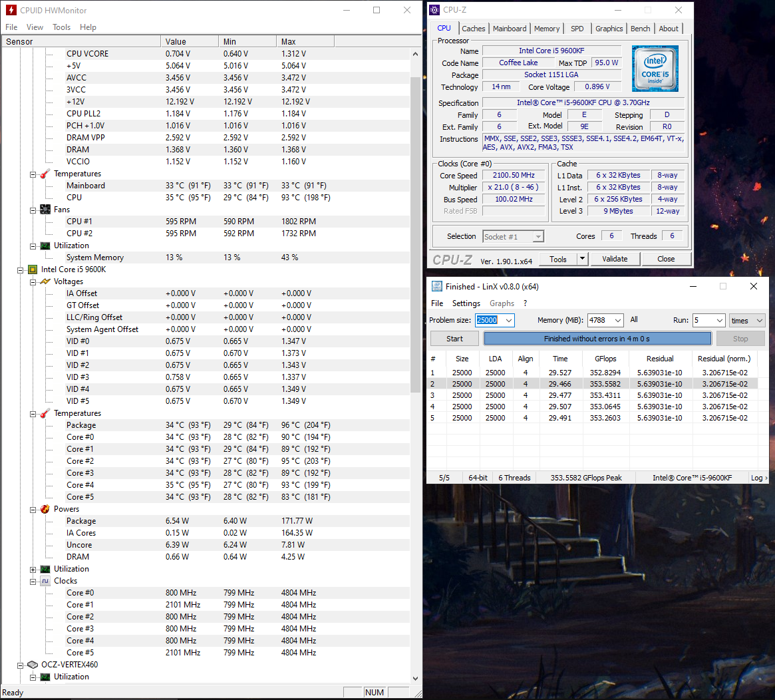Collapse the Powers tree node
Viewport: 775px width, 700px height.
(x=33, y=509)
